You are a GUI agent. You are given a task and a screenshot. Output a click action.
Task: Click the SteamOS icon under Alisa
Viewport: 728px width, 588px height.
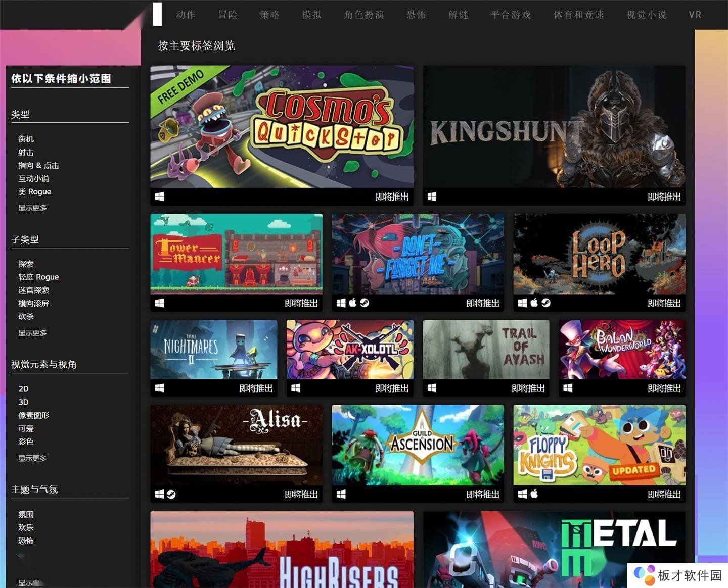tap(171, 495)
